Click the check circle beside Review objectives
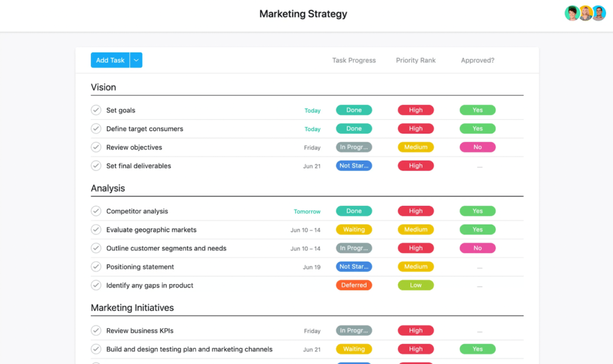This screenshot has height=364, width=613. (x=96, y=147)
